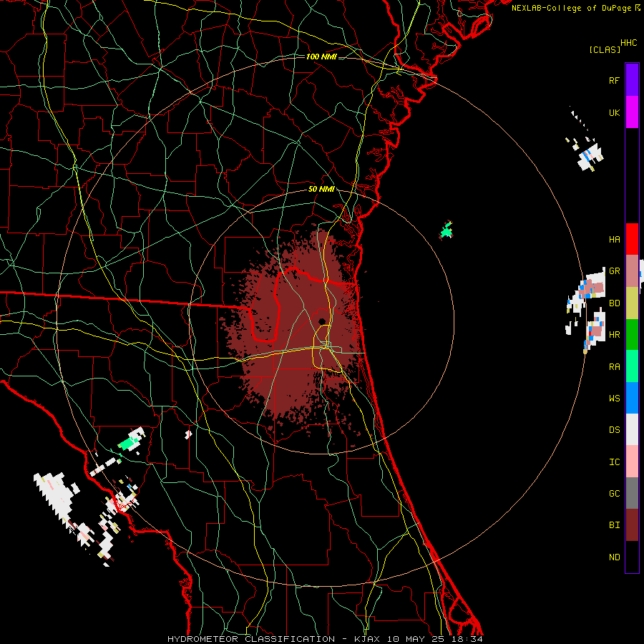Select the IC light pink legend swatch
The height and width of the screenshot is (644, 644).
(x=632, y=462)
